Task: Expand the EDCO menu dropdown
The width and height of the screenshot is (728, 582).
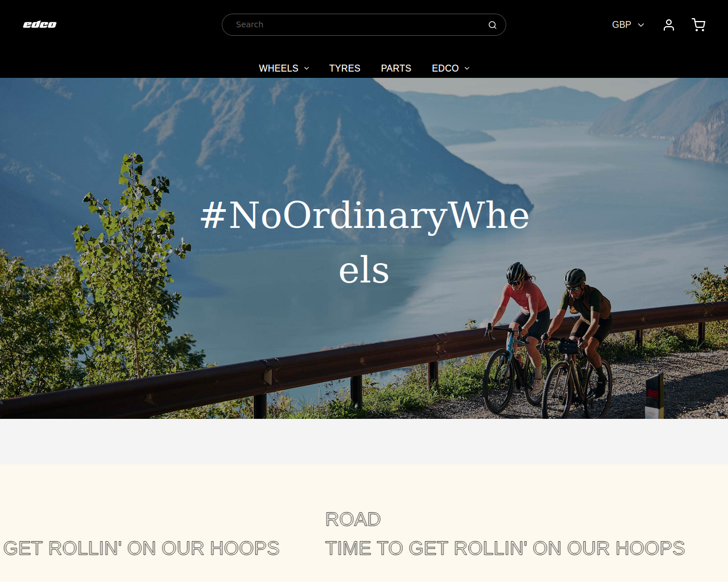Action: [450, 68]
